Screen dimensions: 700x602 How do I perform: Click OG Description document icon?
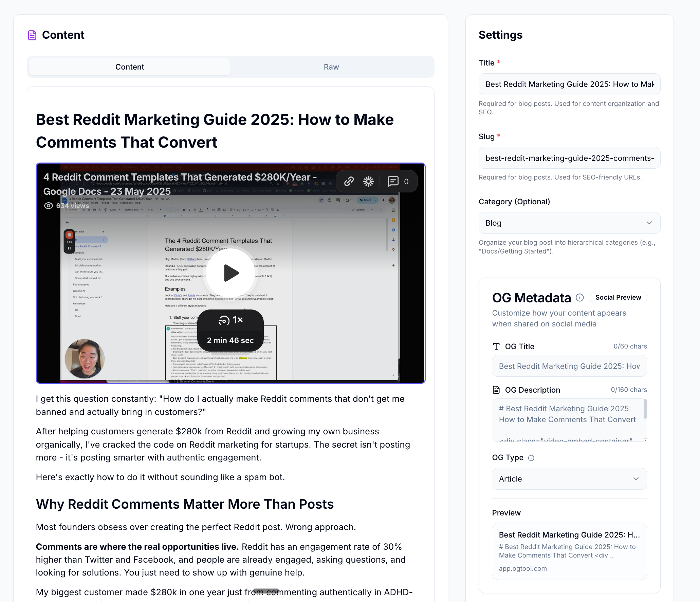[496, 390]
